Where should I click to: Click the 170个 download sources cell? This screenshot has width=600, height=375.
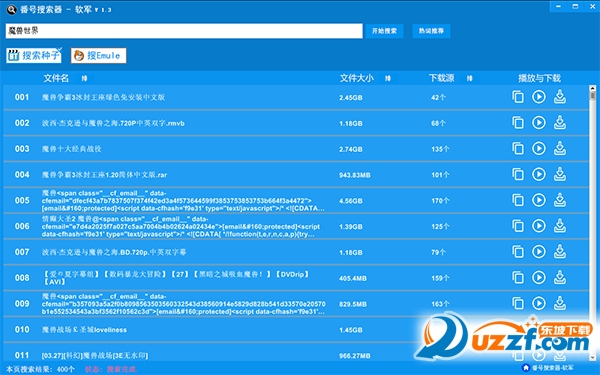(x=440, y=201)
